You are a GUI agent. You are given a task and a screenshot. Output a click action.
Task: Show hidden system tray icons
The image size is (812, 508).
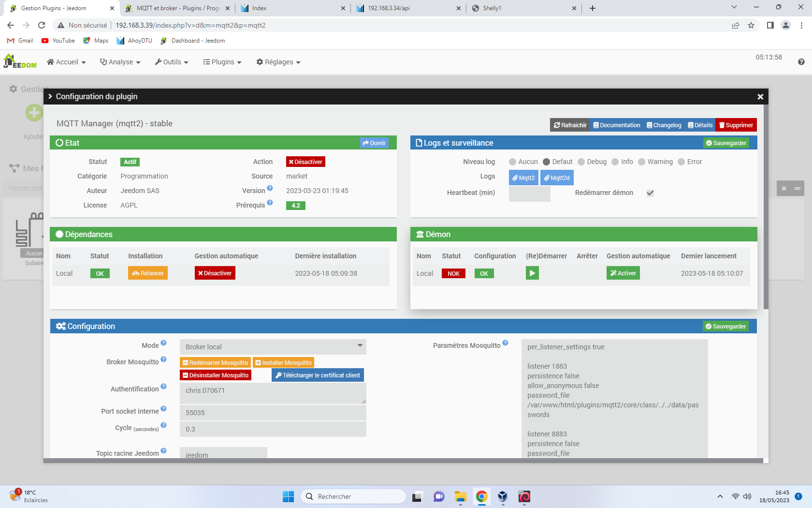(720, 496)
